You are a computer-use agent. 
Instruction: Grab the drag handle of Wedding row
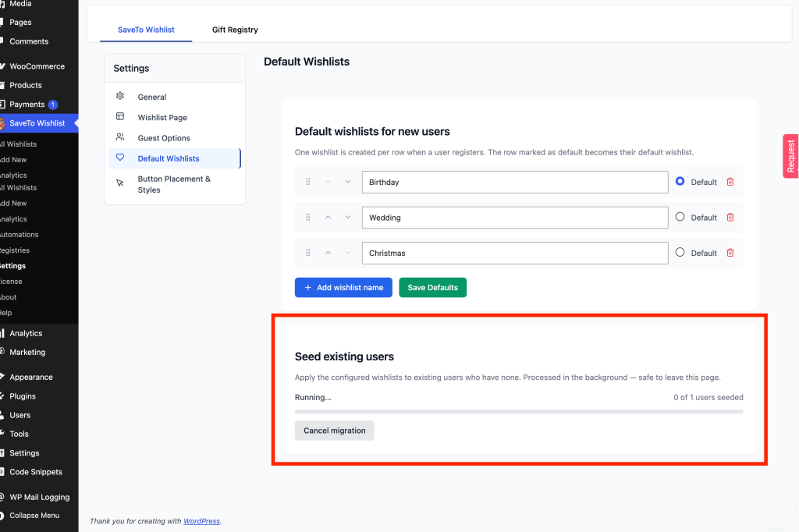click(307, 218)
